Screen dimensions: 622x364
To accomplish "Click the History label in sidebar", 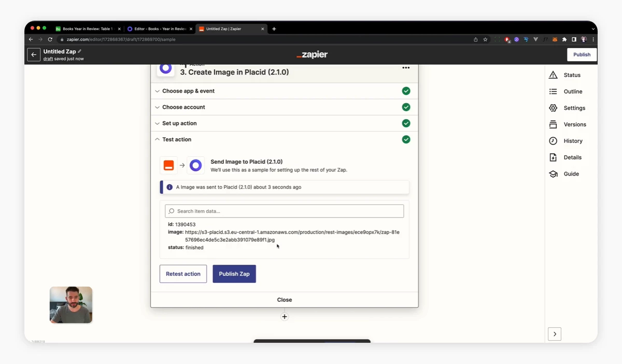I will point(573,141).
